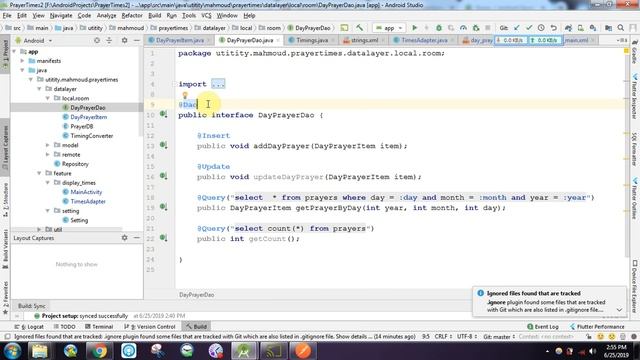Click the Windows Start button
The height and width of the screenshot is (360, 640).
pyautogui.click(x=12, y=351)
